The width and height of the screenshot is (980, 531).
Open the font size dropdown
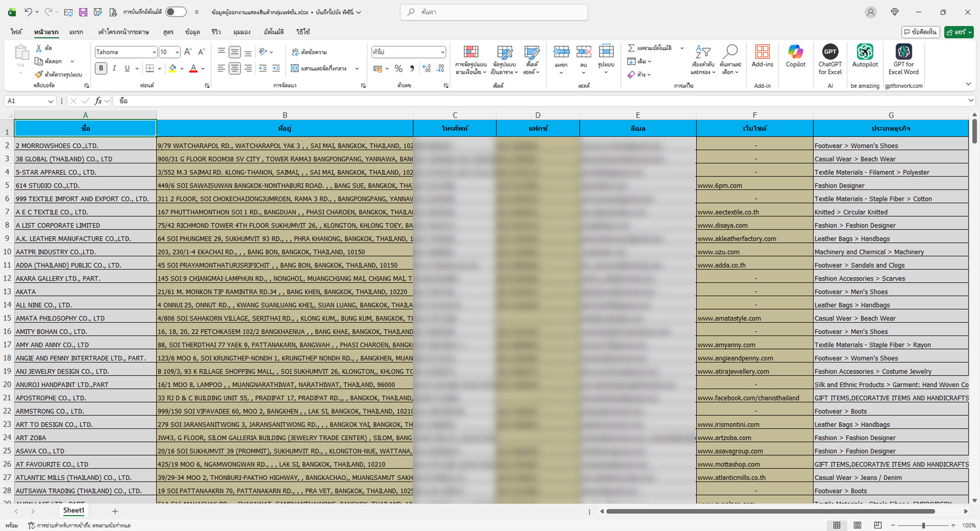(177, 52)
